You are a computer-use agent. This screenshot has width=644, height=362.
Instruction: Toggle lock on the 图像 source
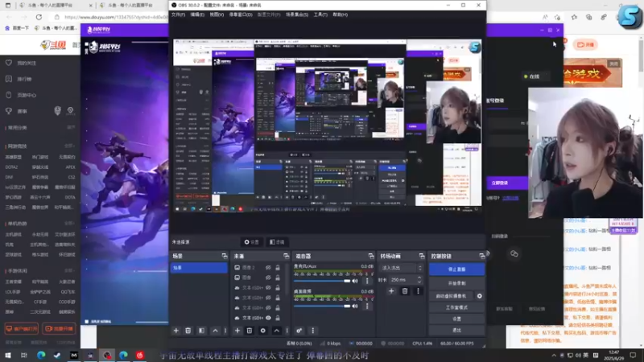pos(278,278)
